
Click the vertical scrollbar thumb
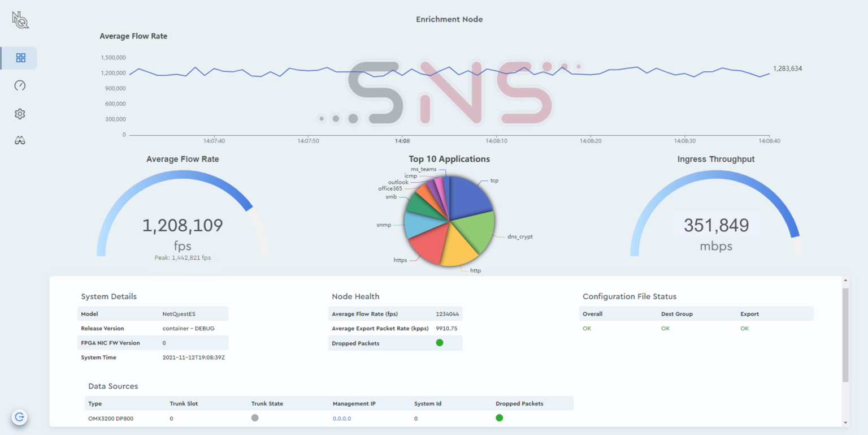(845, 334)
